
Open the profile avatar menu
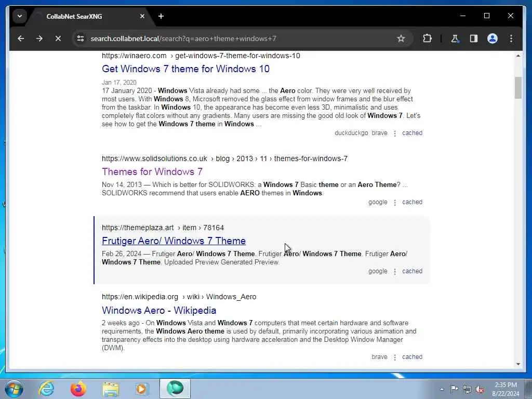click(493, 38)
